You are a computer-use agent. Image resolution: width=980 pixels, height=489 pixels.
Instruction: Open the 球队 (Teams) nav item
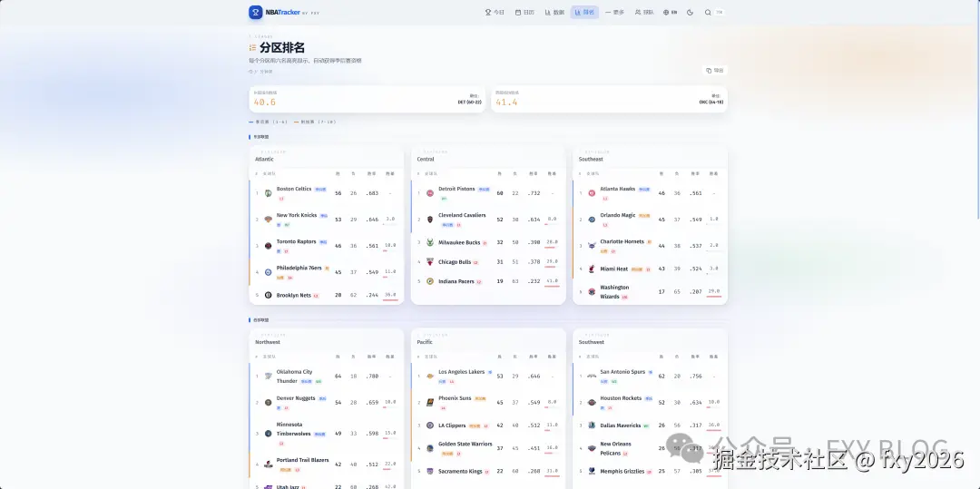point(643,13)
